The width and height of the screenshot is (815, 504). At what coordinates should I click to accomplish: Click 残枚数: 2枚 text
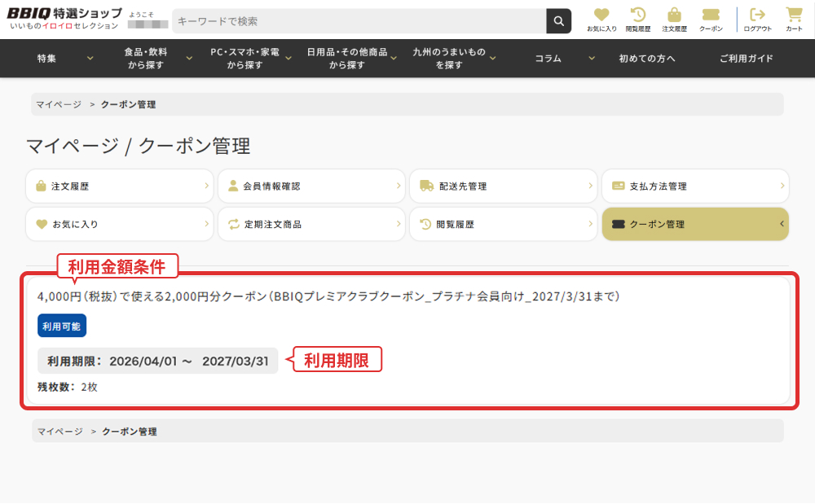coord(67,388)
